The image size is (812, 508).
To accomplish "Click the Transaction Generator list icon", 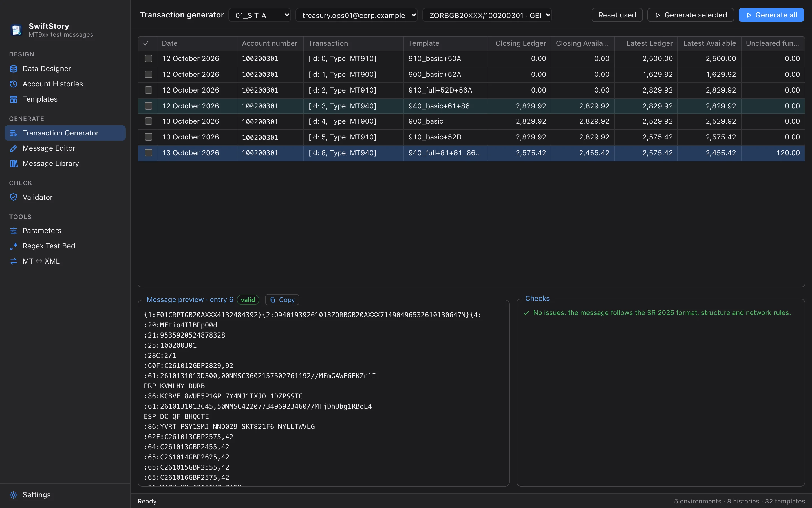I will [x=14, y=133].
